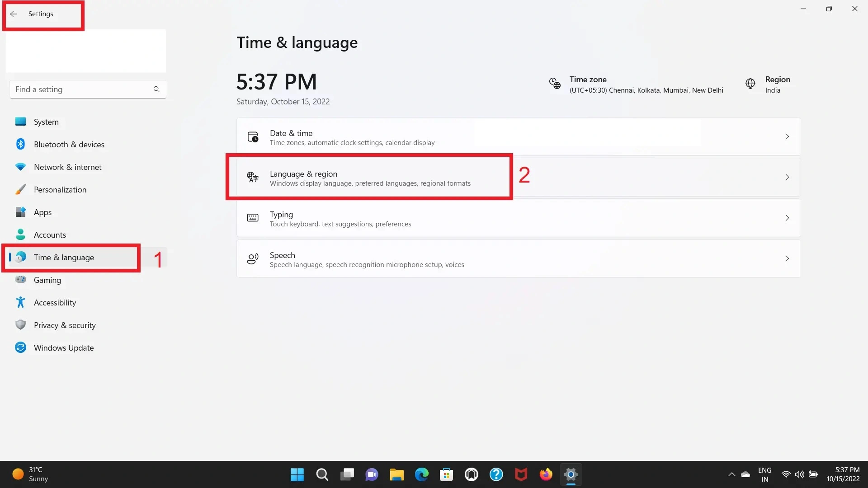The width and height of the screenshot is (868, 488).
Task: Open Network & internet settings
Action: (67, 167)
